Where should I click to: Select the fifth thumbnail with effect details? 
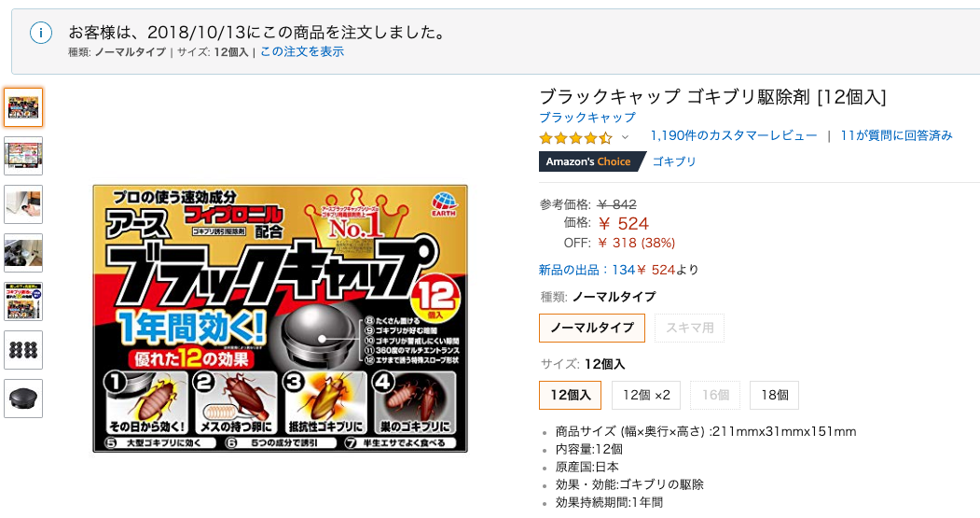click(23, 301)
